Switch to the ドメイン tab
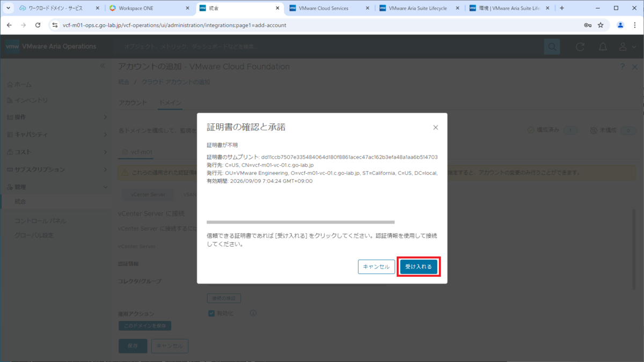This screenshot has width=644, height=362. coord(170,102)
